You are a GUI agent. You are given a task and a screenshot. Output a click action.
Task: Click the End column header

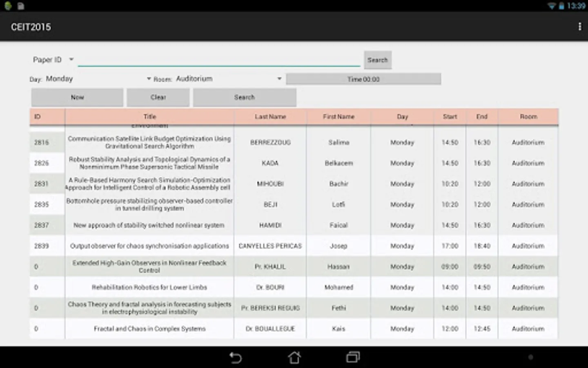pos(482,117)
